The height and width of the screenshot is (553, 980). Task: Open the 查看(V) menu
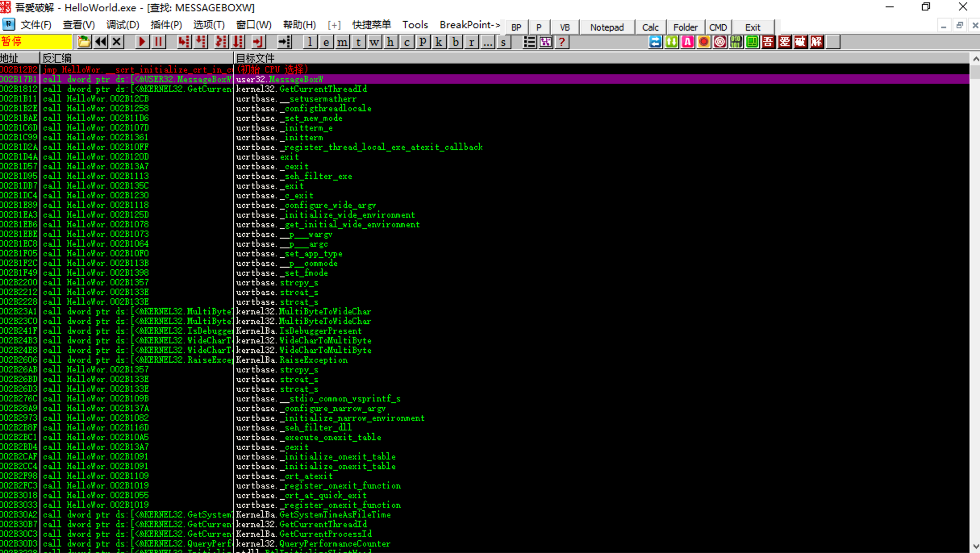tap(79, 25)
